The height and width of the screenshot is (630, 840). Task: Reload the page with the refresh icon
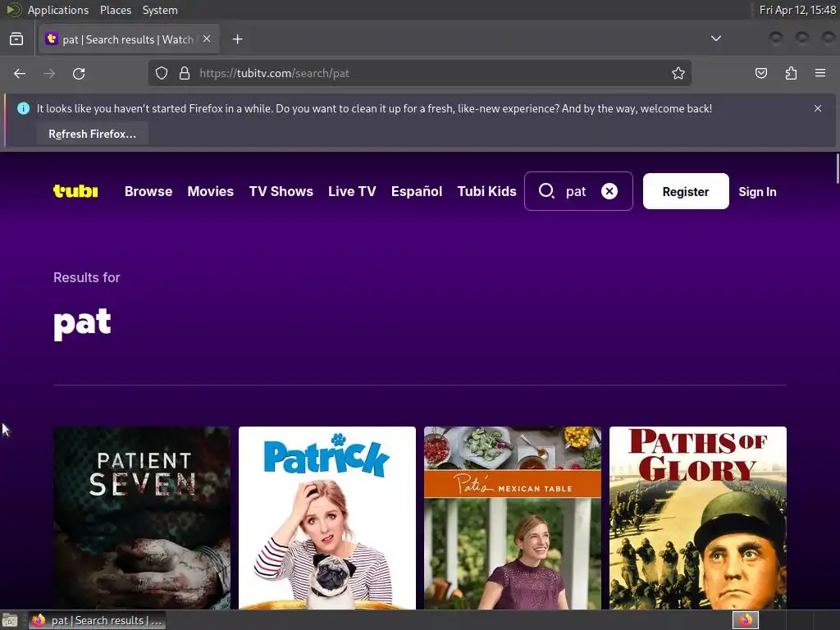[x=79, y=73]
